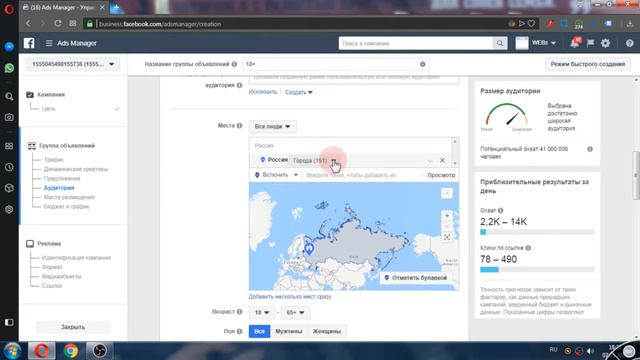The height and width of the screenshot is (360, 640).
Task: Click in the ad set name field
Action: click(336, 64)
